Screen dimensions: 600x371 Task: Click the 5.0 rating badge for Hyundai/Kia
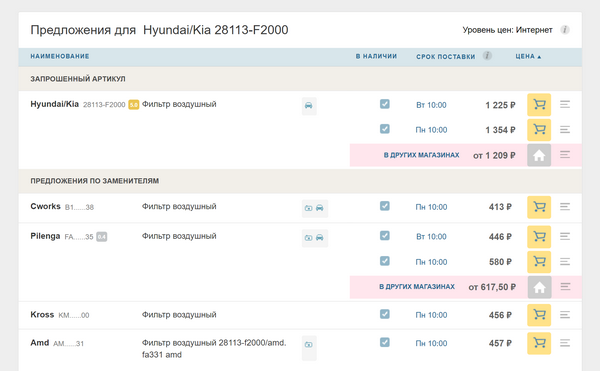[x=134, y=104]
